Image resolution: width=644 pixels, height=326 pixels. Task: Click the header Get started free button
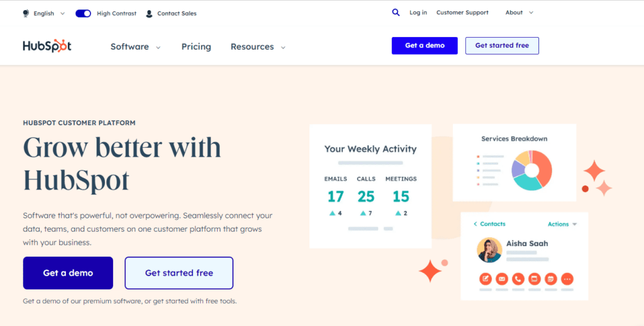(x=502, y=45)
